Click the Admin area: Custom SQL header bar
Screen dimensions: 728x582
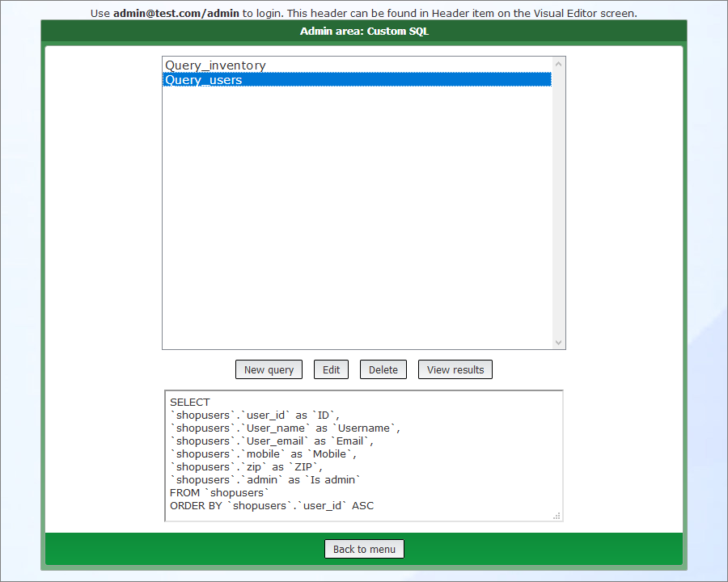click(364, 31)
